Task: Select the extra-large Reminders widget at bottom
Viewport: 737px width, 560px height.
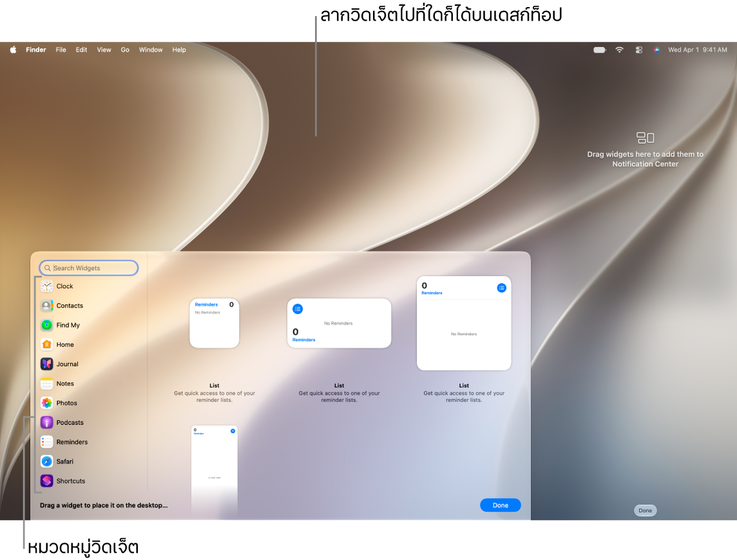Action: (215, 470)
